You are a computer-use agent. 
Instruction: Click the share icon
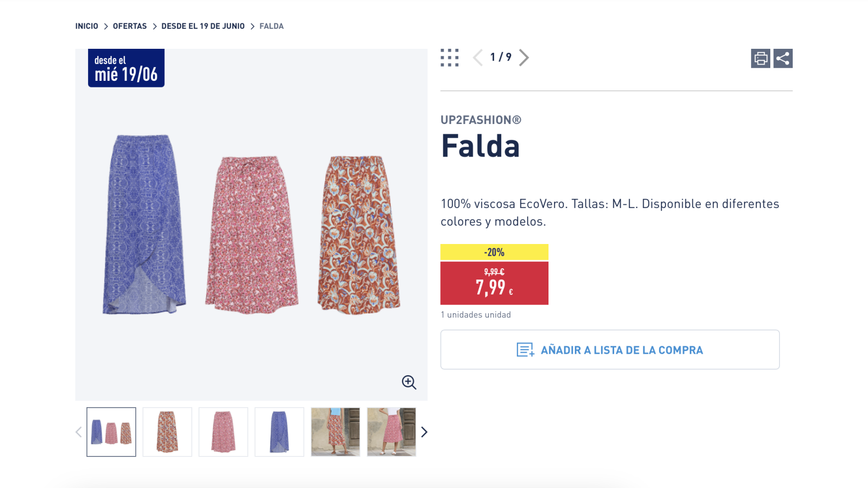click(x=783, y=58)
